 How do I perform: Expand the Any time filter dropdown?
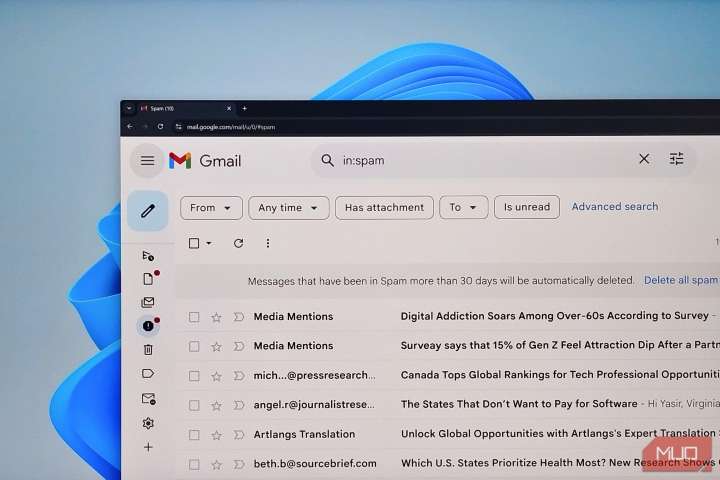pos(288,208)
